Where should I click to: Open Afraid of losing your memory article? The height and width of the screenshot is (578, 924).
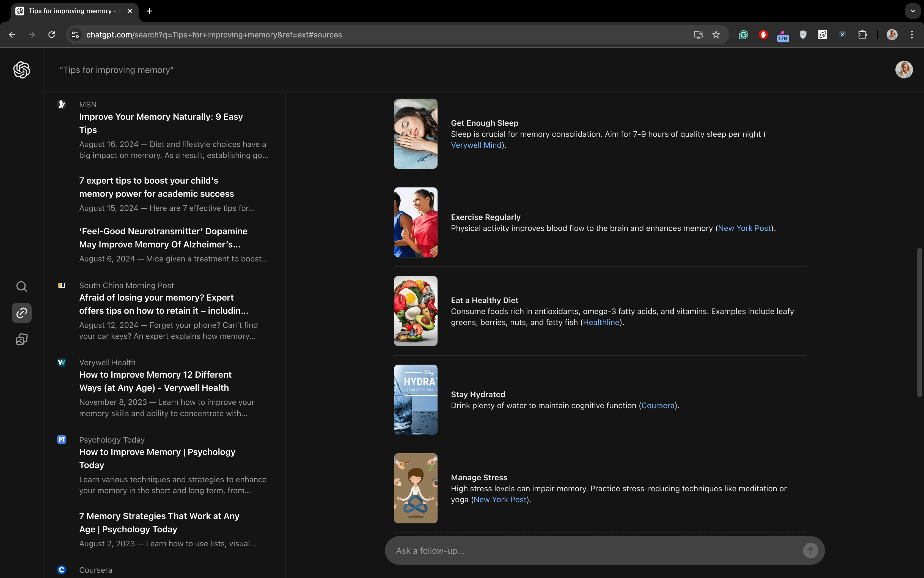(x=163, y=304)
